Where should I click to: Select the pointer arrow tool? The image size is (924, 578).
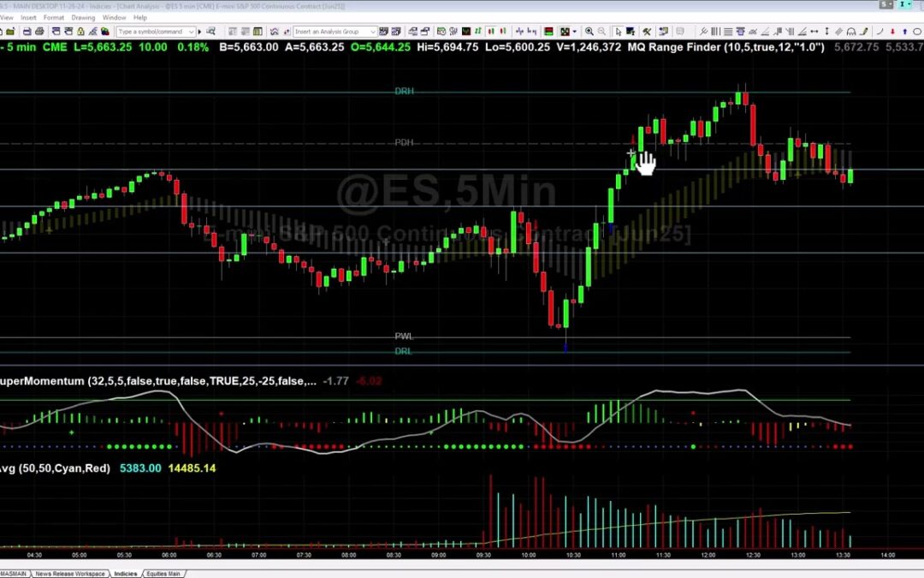(x=618, y=32)
